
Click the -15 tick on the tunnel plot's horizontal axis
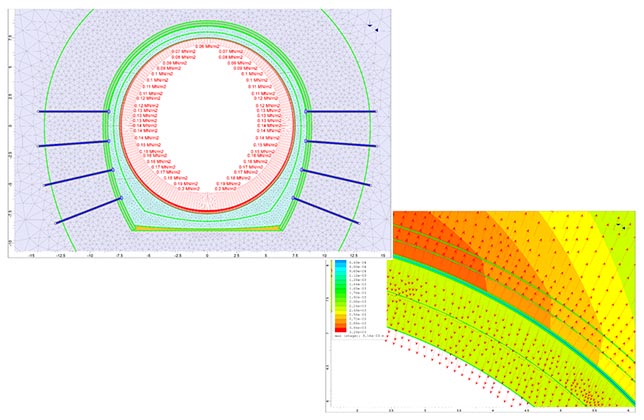(31, 255)
